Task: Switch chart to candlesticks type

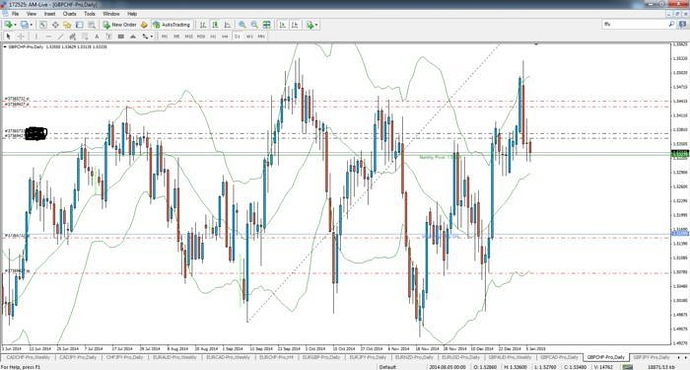Action: pos(215,25)
